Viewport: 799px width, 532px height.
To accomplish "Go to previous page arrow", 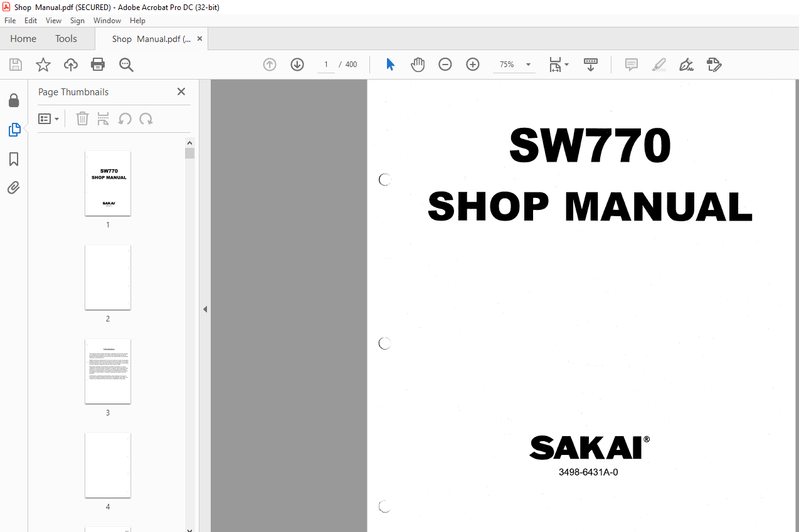I will pyautogui.click(x=270, y=65).
